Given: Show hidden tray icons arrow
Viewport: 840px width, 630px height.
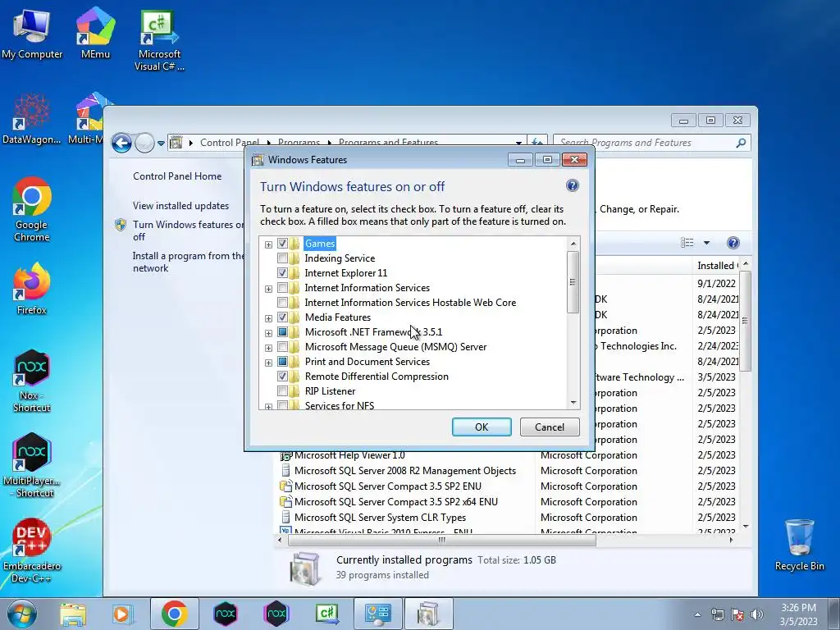Looking at the screenshot, I should click(697, 614).
